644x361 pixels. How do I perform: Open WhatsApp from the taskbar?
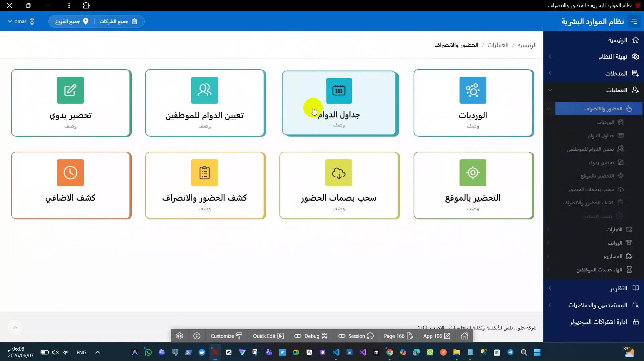pos(148,352)
